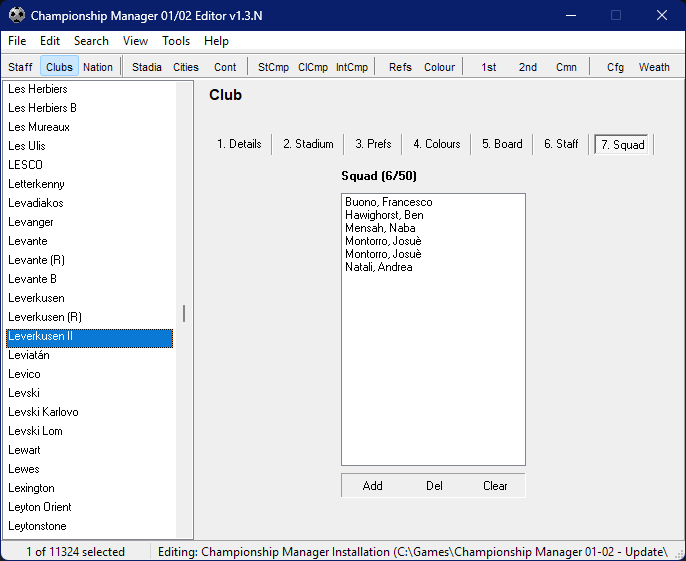Open the Weath toolbar section
686x561 pixels.
click(654, 67)
